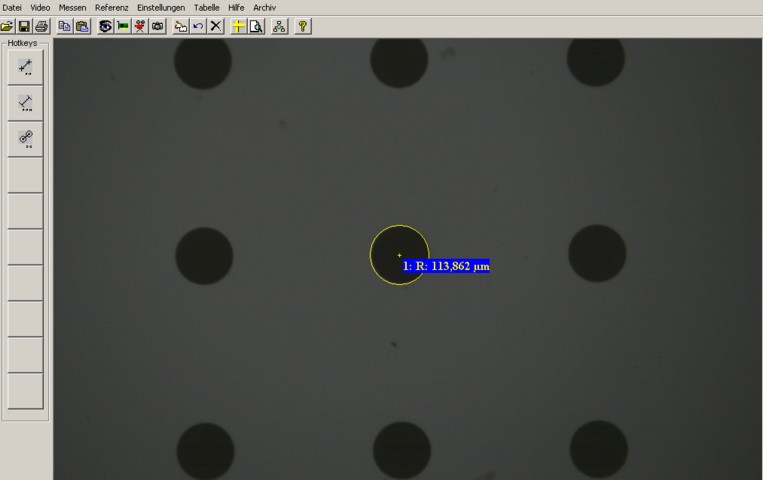This screenshot has height=480, width=763.
Task: Click the printer icon in toolbar
Action: [x=41, y=26]
